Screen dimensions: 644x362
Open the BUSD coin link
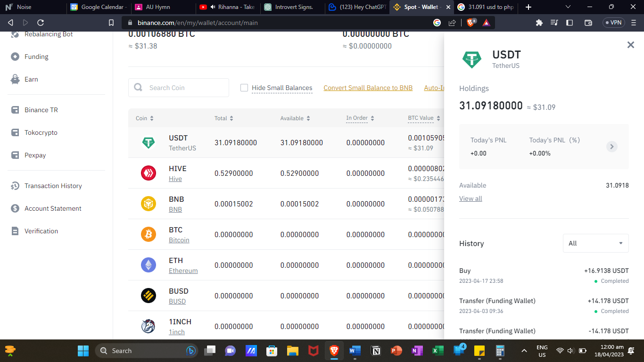pyautogui.click(x=177, y=302)
